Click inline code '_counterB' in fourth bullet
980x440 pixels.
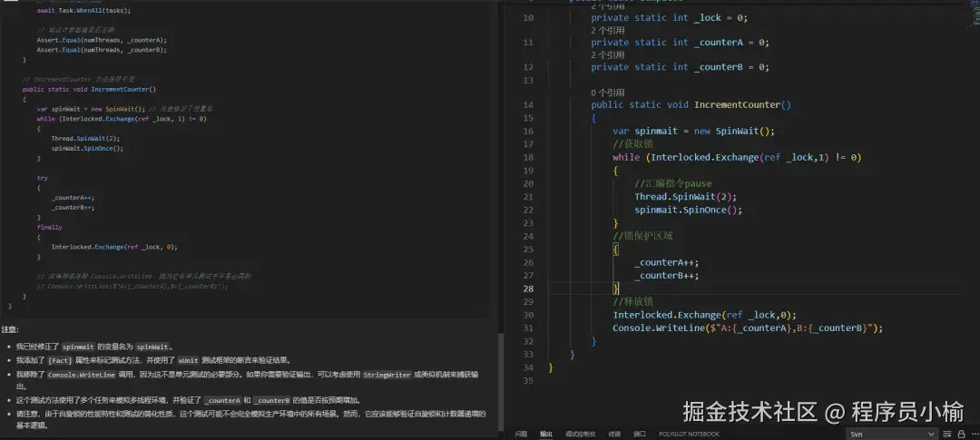point(272,401)
